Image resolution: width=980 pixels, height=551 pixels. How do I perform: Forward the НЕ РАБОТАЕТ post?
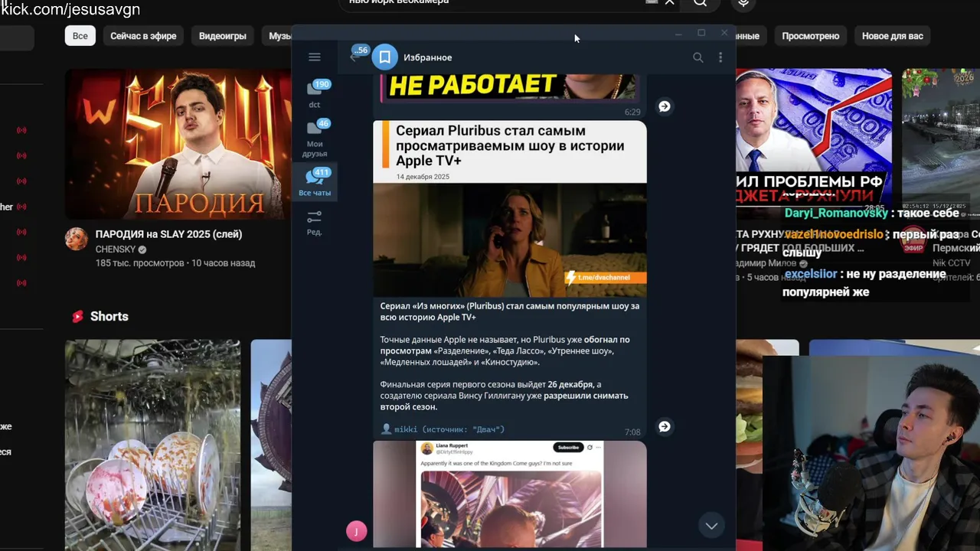click(665, 106)
